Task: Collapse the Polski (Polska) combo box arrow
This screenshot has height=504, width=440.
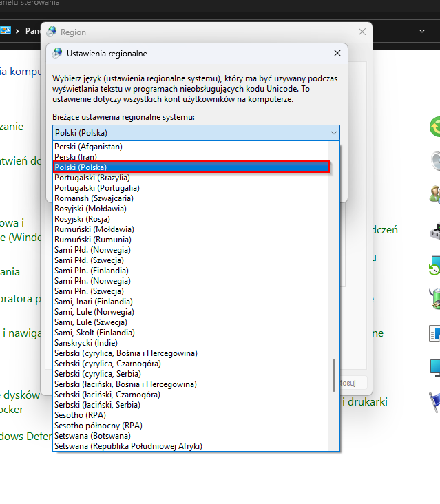Action: [x=334, y=132]
